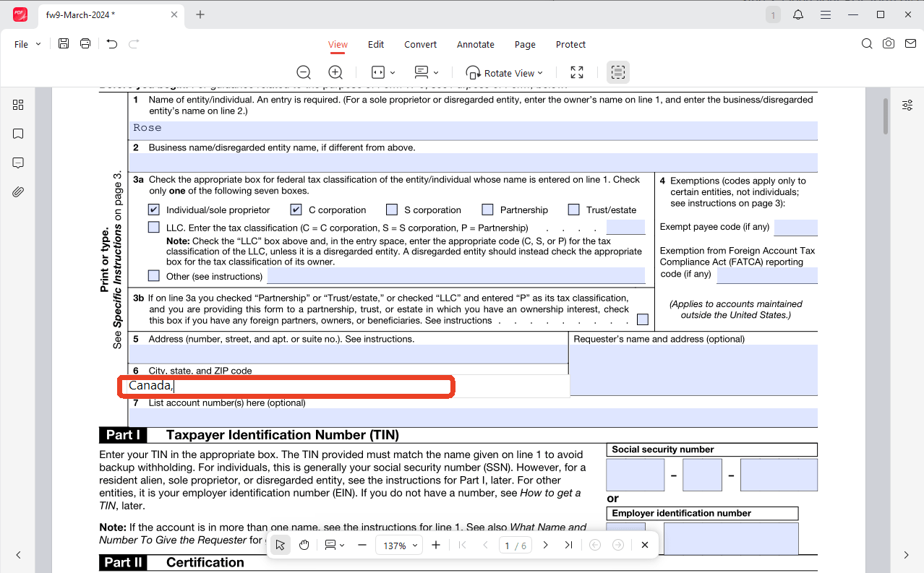Screen dimensions: 924x573
Task: Click the FATCA reporting code field
Action: 767,275
